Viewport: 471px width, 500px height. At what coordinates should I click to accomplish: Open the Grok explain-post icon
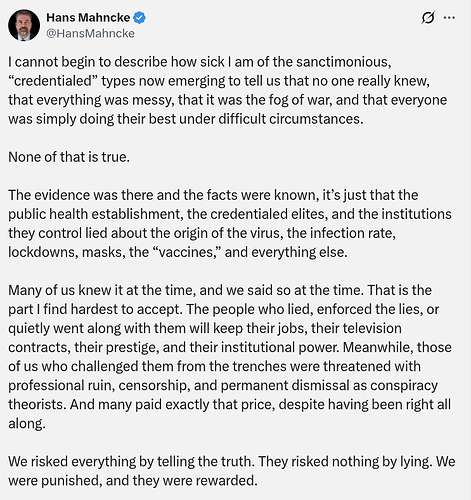pyautogui.click(x=428, y=18)
